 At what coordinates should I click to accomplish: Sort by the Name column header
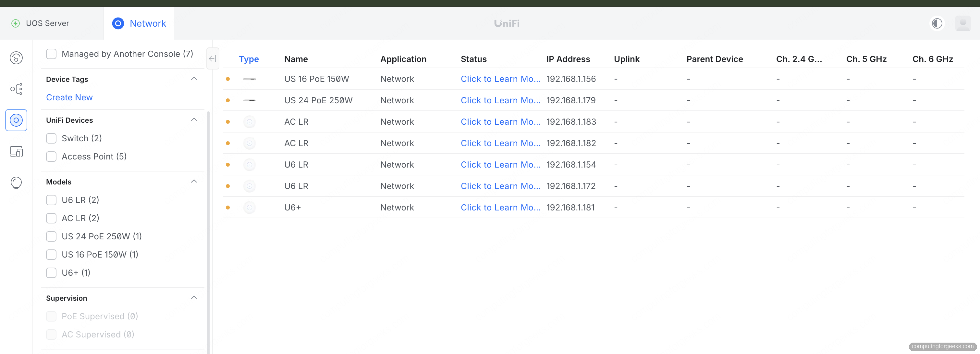tap(296, 59)
